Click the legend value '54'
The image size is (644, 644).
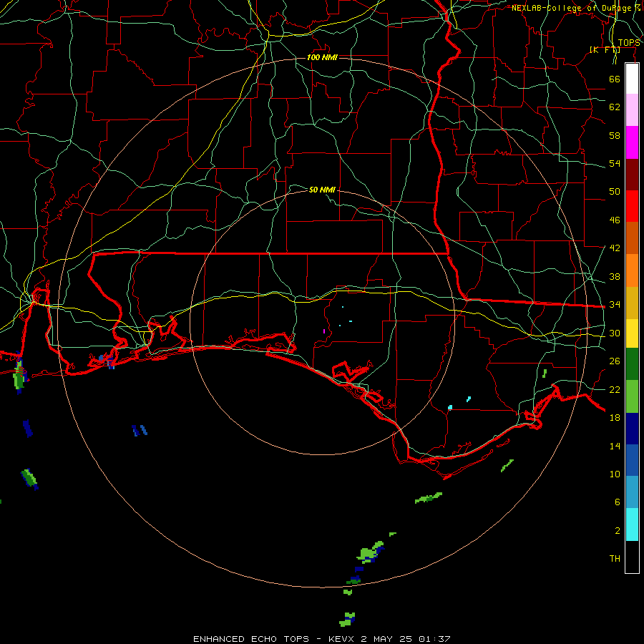[615, 163]
